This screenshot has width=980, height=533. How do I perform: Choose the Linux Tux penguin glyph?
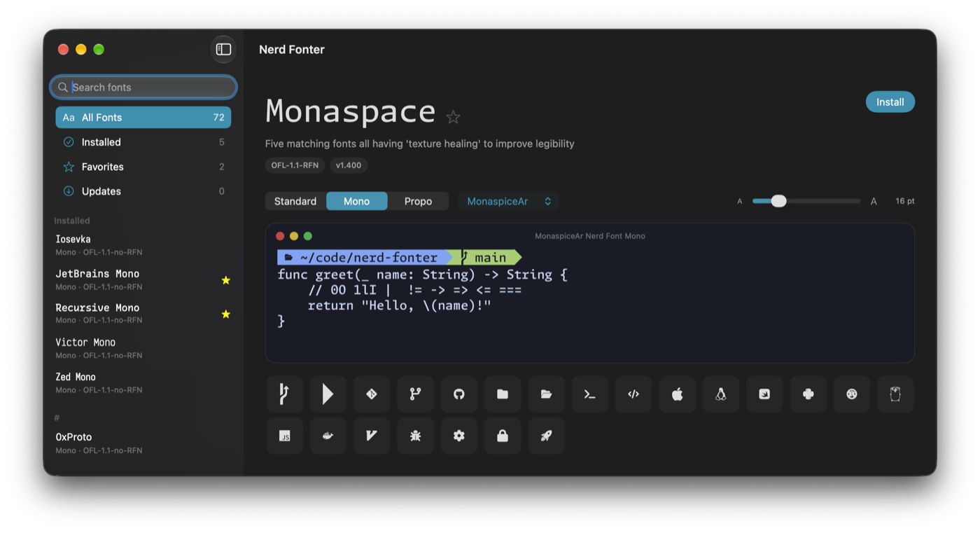tap(721, 394)
